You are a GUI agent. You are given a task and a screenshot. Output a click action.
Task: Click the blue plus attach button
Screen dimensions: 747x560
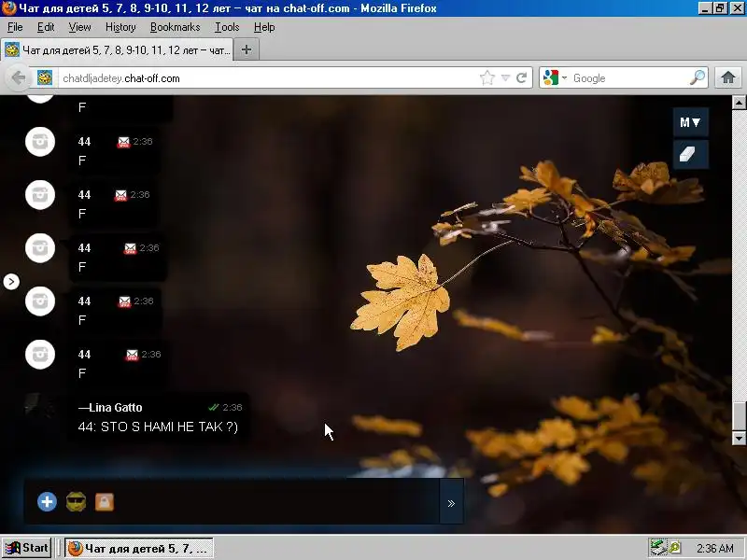(47, 501)
